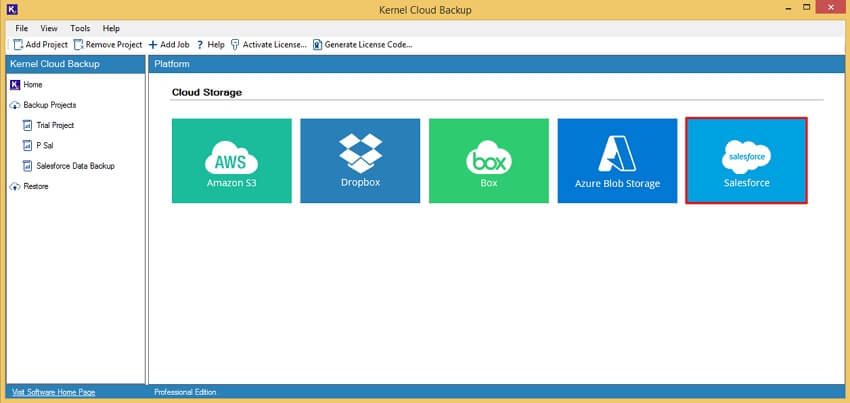
Task: Click the Activate License button label
Action: pyautogui.click(x=274, y=44)
